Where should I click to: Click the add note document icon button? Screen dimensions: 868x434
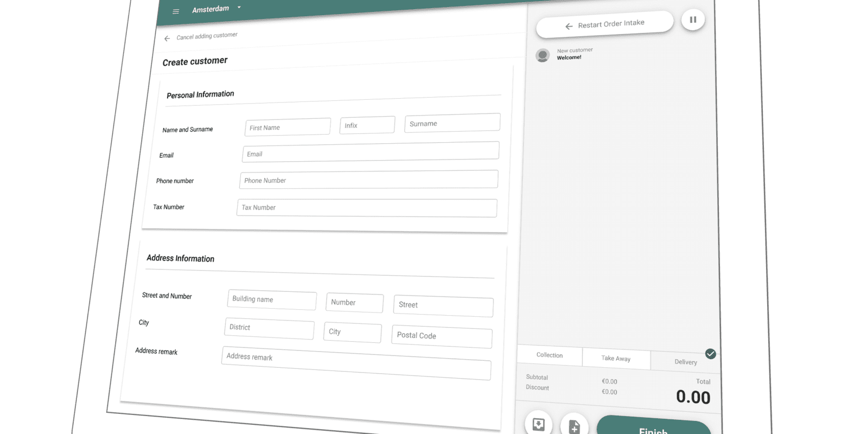[x=574, y=426]
